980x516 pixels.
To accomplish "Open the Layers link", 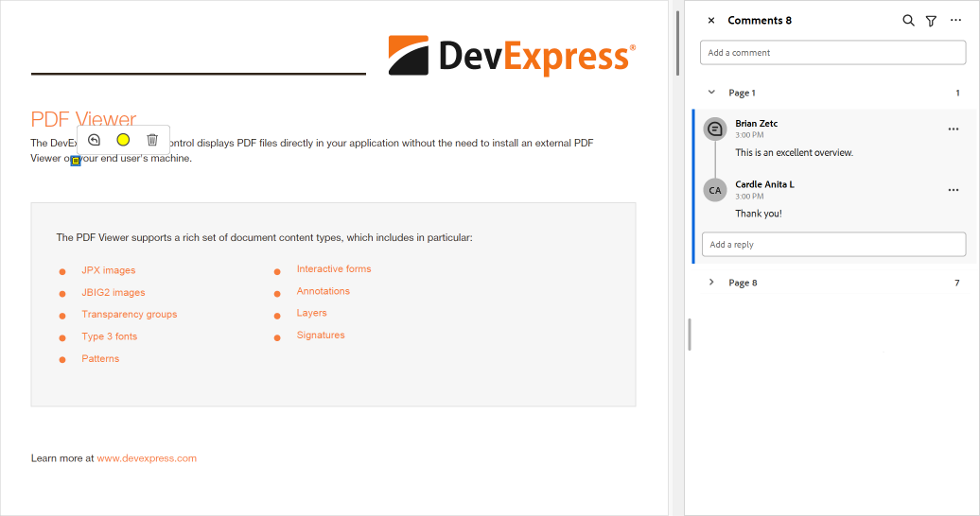I will (x=312, y=313).
